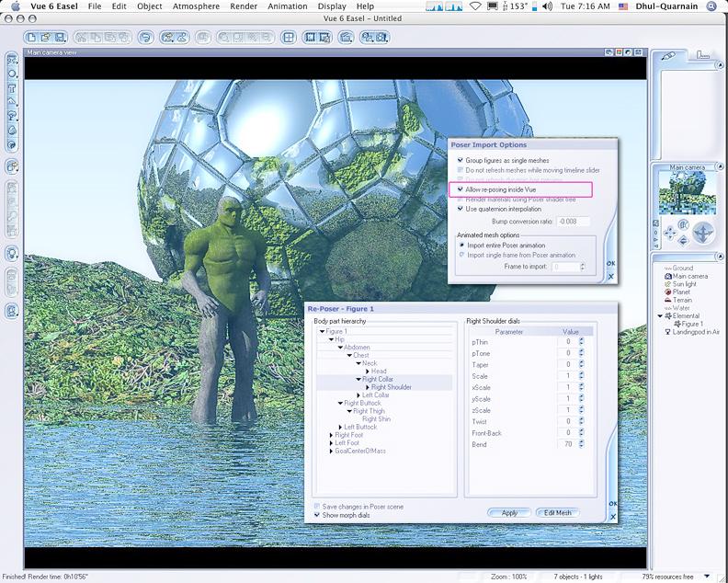Switch to the boot-shaped tab in the right panel
Image resolution: width=728 pixels, height=583 pixels.
click(702, 55)
